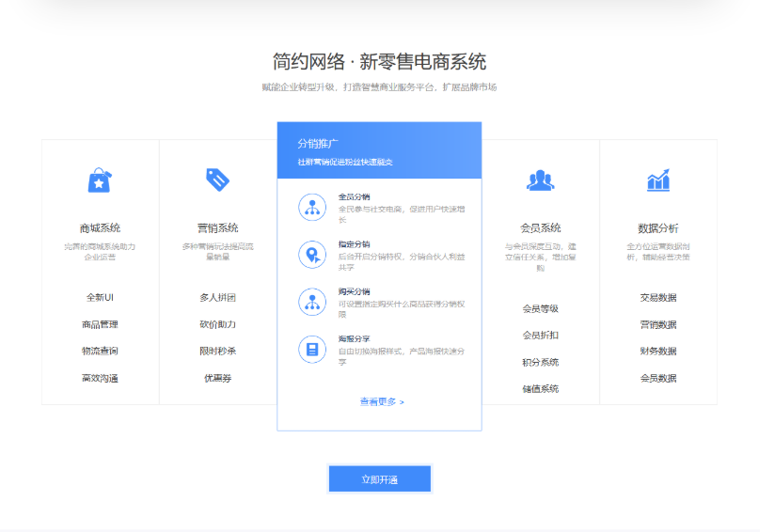Click the 全新UI item
This screenshot has height=532, width=774.
coord(100,298)
